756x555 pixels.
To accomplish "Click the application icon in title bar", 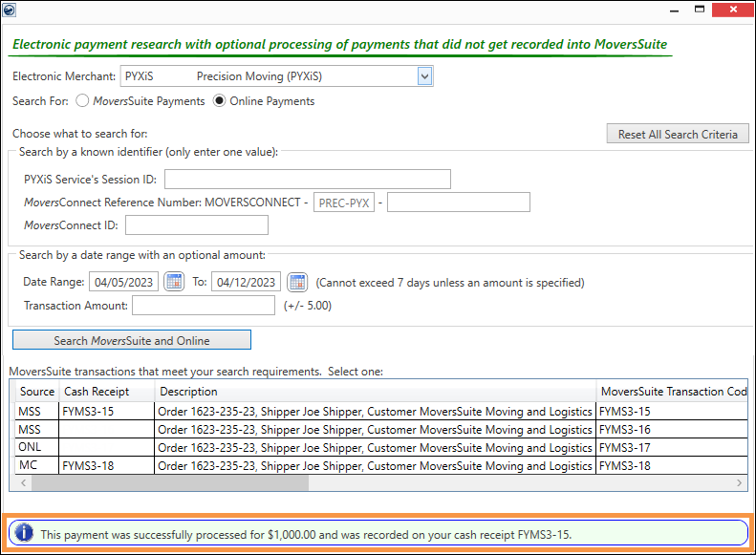I will [x=9, y=9].
